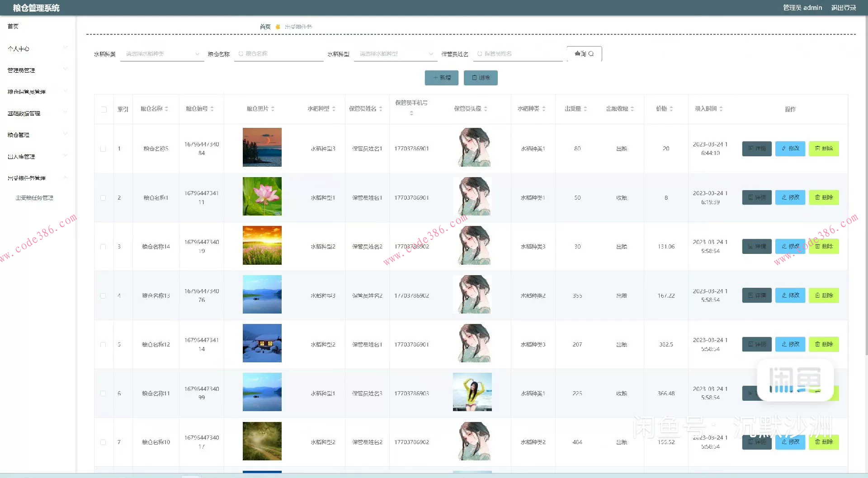This screenshot has width=868, height=478.
Task: Click green 删除 trash button for row 2
Action: pos(823,197)
